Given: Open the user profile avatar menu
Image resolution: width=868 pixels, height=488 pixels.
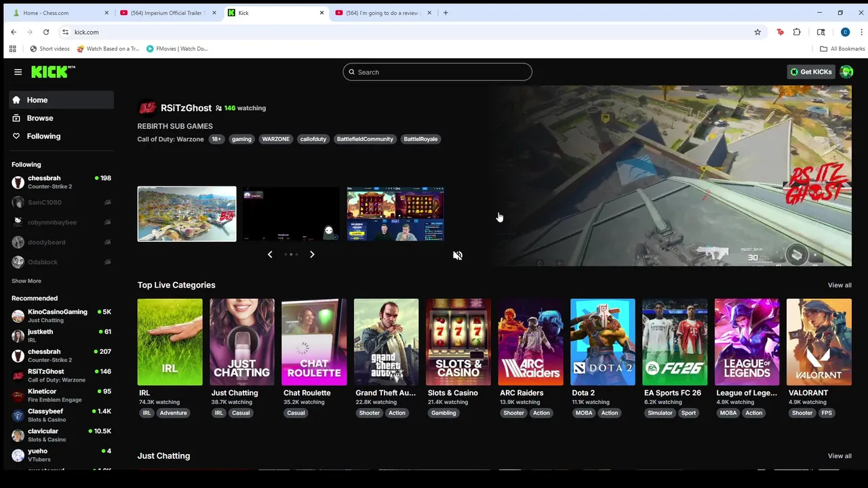Looking at the screenshot, I should coord(846,72).
